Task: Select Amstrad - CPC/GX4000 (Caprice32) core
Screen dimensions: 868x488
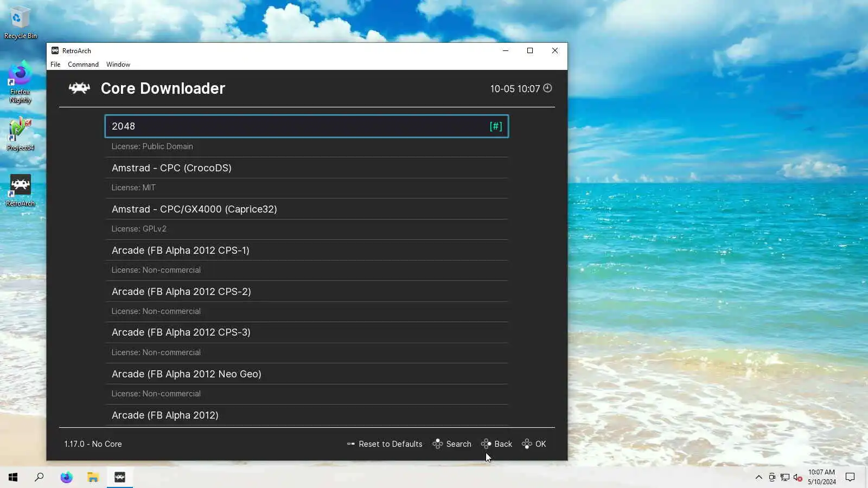Action: click(x=307, y=209)
